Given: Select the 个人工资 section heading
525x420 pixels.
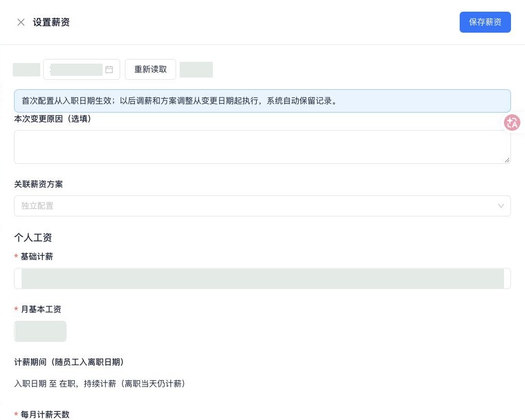Looking at the screenshot, I should [x=33, y=237].
